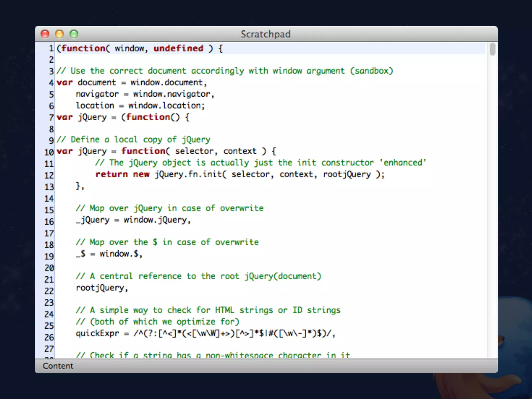532x399 pixels.
Task: Click the Content label in status bar
Action: [x=58, y=366]
